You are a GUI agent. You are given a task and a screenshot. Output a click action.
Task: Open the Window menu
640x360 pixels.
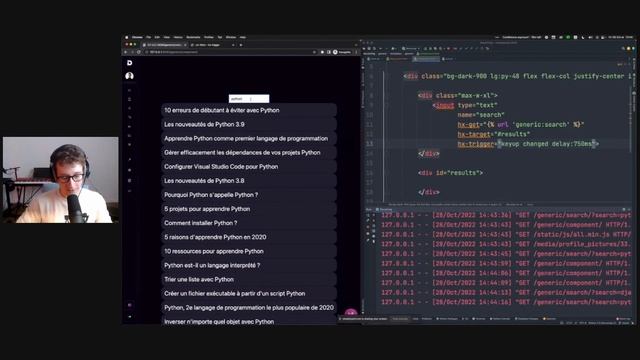(231, 37)
